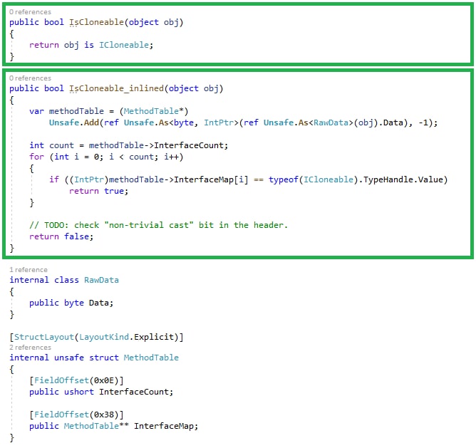Click the 'MethodTable*' cast type
The height and width of the screenshot is (448, 476).
pyautogui.click(x=154, y=111)
